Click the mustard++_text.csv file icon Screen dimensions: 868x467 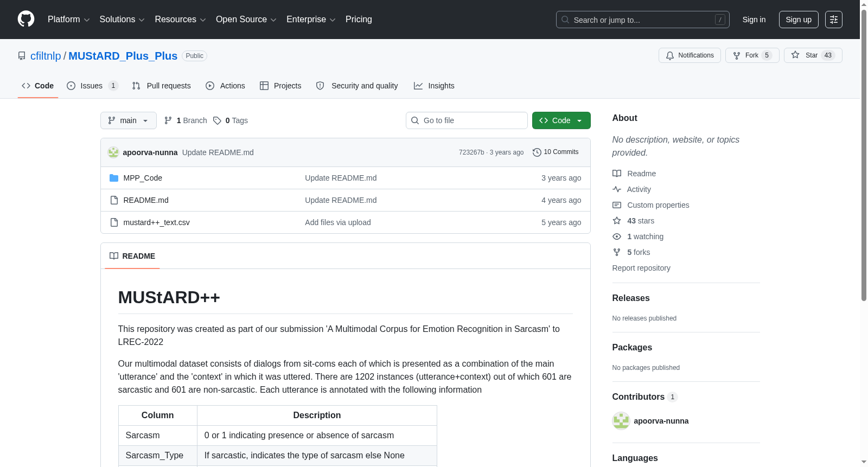(x=114, y=222)
